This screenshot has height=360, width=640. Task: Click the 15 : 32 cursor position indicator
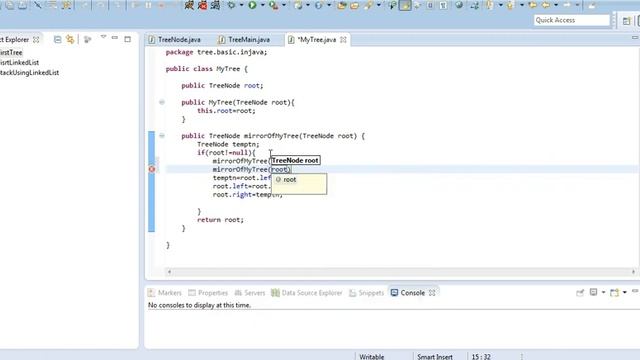click(x=481, y=357)
